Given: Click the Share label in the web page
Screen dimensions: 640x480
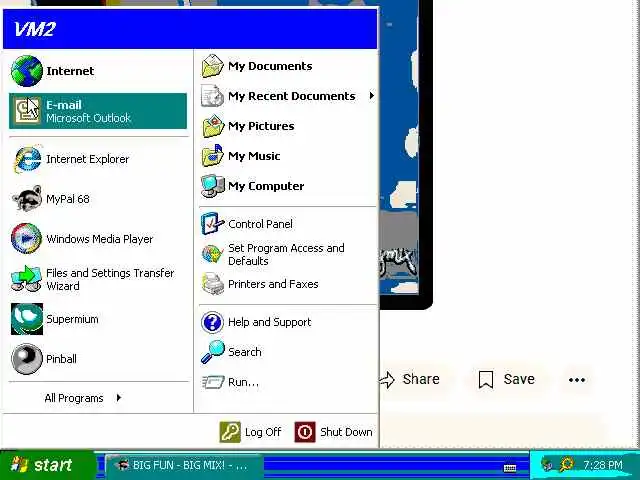Looking at the screenshot, I should click(421, 379).
